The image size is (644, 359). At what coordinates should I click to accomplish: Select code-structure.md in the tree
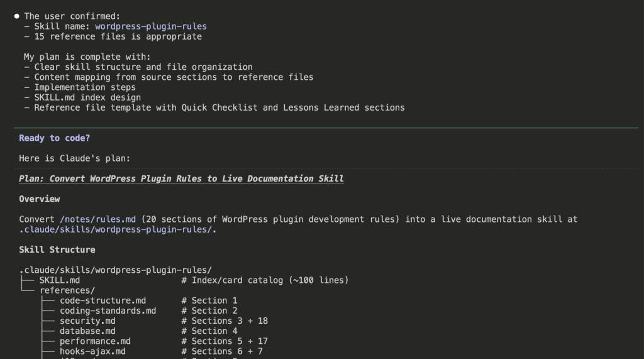point(103,301)
